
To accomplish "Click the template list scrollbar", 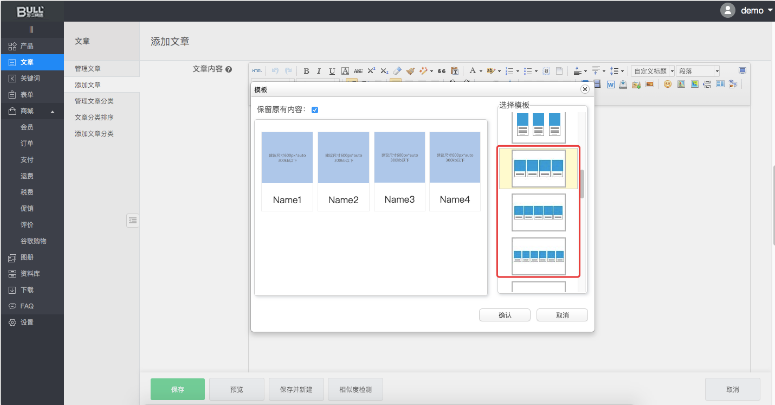I will (x=581, y=185).
